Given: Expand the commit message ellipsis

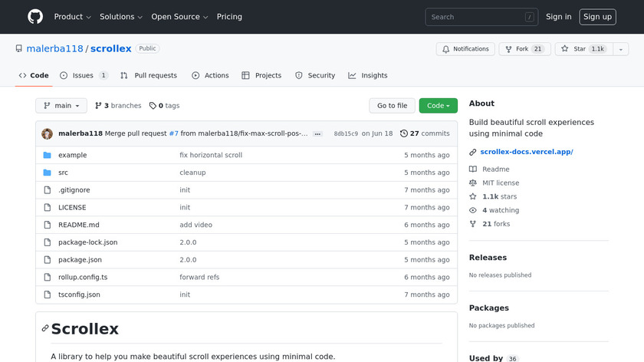Looking at the screenshot, I should click(317, 133).
